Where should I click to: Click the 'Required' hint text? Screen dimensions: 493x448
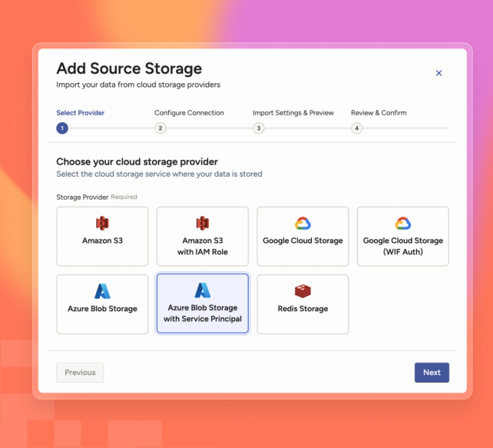[124, 197]
